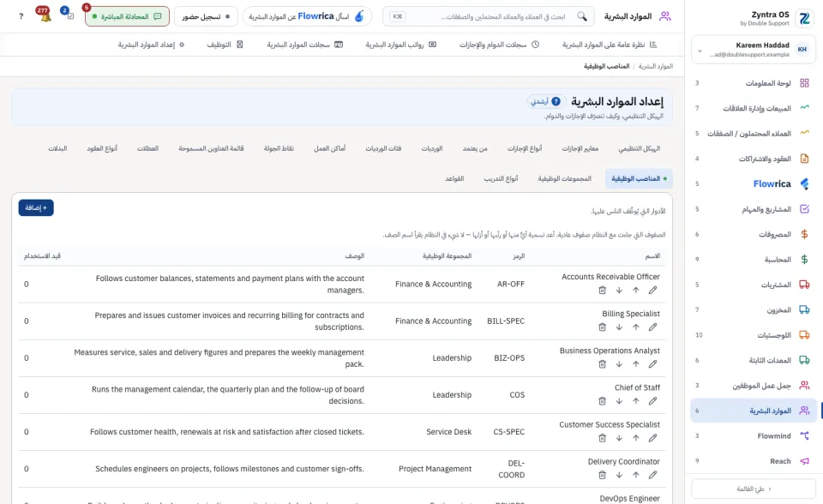The image size is (823, 504).
Task: Expand the Kareem Haddad account menu
Action: [x=754, y=50]
